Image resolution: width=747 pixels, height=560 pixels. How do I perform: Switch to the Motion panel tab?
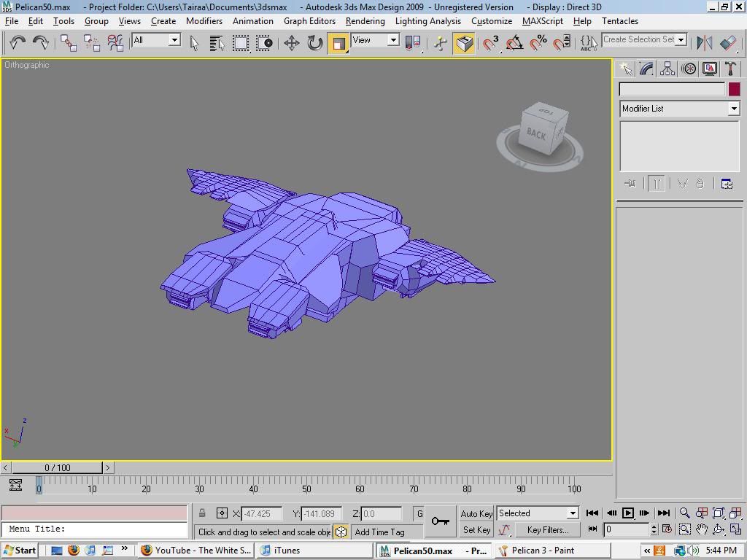coord(689,69)
